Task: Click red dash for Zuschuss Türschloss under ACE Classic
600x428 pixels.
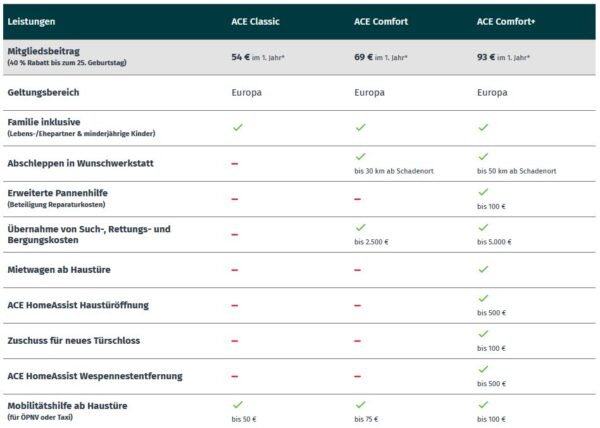Action: [x=235, y=341]
